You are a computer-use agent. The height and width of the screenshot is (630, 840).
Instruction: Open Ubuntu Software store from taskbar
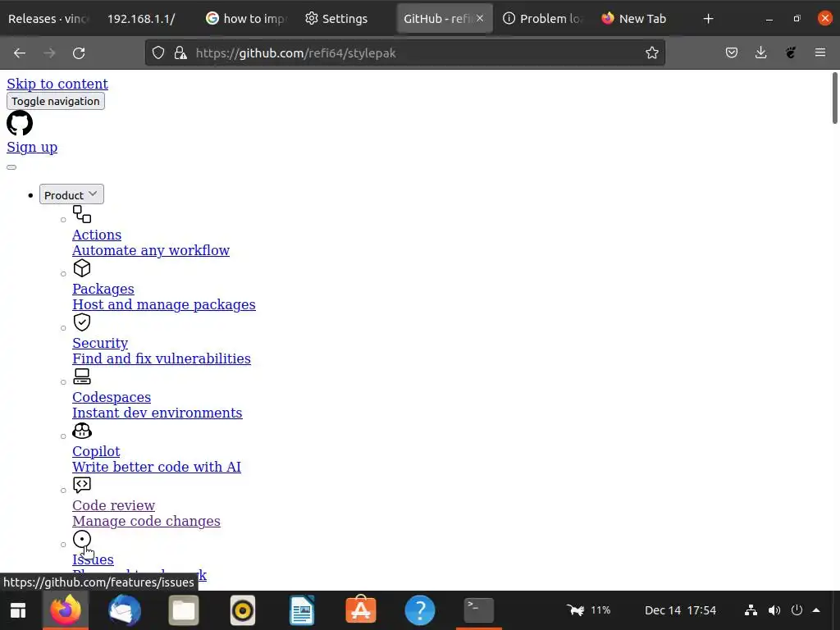(361, 610)
